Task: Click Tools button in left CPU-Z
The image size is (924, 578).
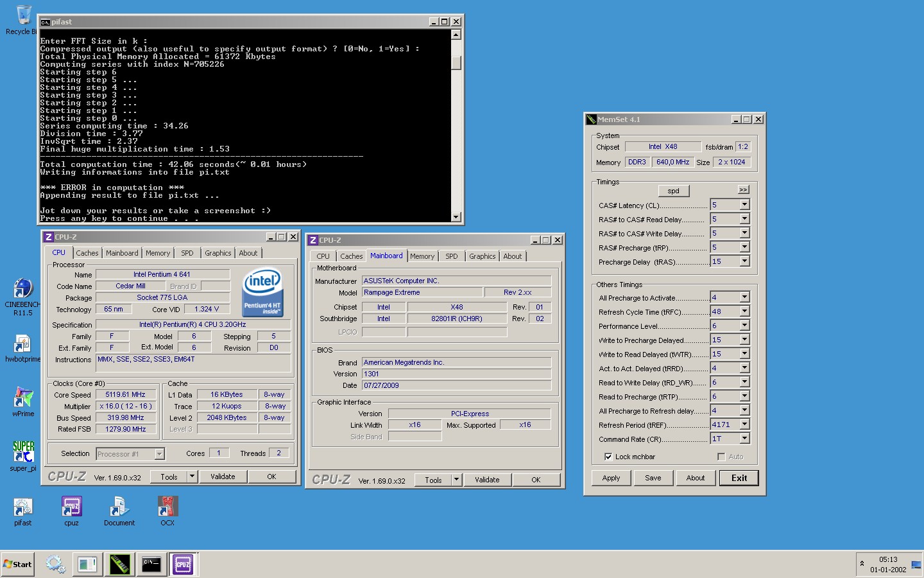Action: [x=169, y=477]
